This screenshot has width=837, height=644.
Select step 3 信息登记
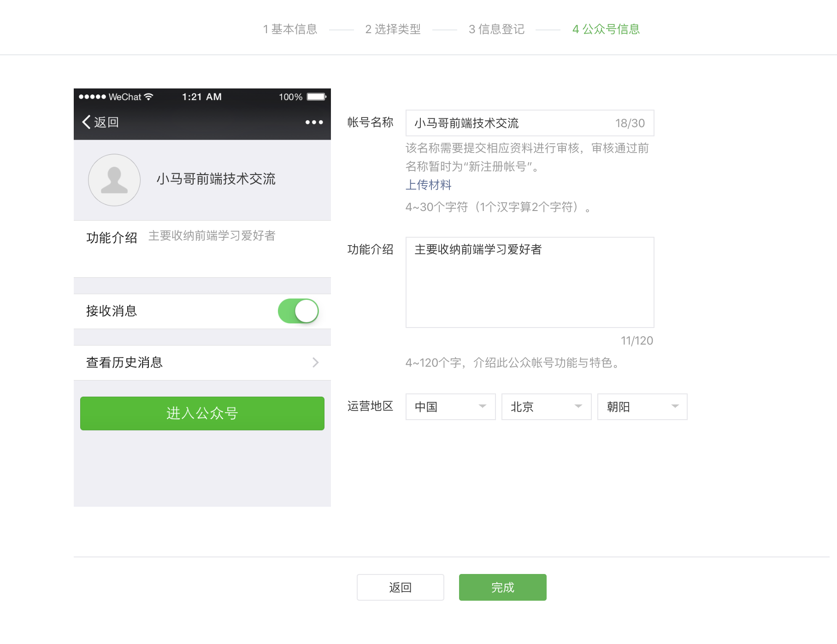(x=496, y=29)
